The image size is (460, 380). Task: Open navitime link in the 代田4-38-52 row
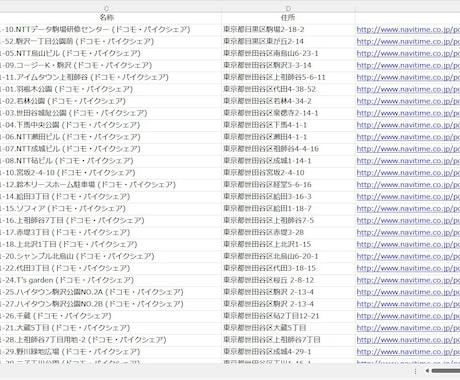(x=408, y=89)
